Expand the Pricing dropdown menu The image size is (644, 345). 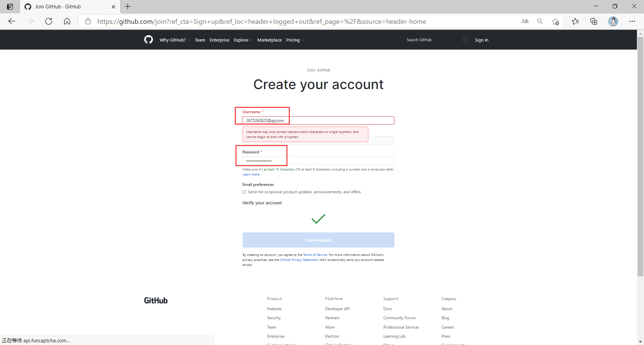pos(295,40)
